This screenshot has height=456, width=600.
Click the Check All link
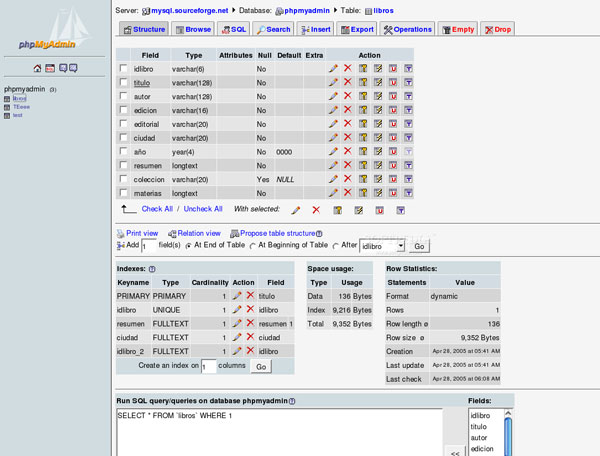coord(157,209)
